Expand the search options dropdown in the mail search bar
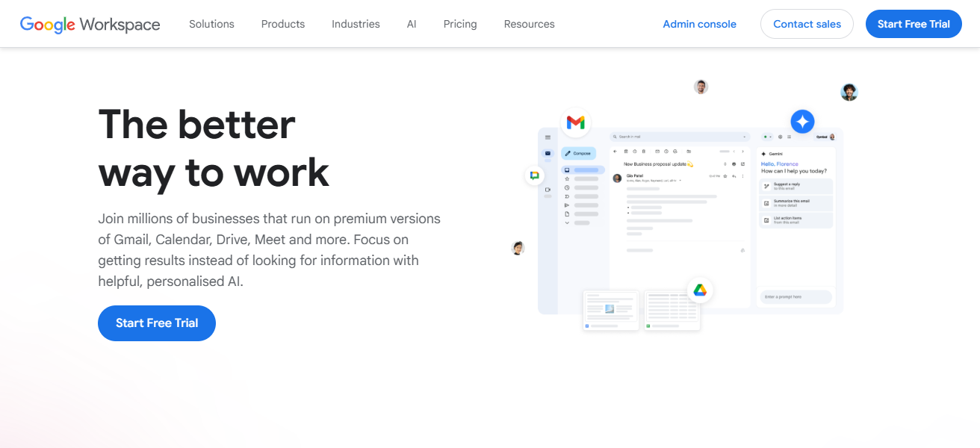 coord(745,136)
